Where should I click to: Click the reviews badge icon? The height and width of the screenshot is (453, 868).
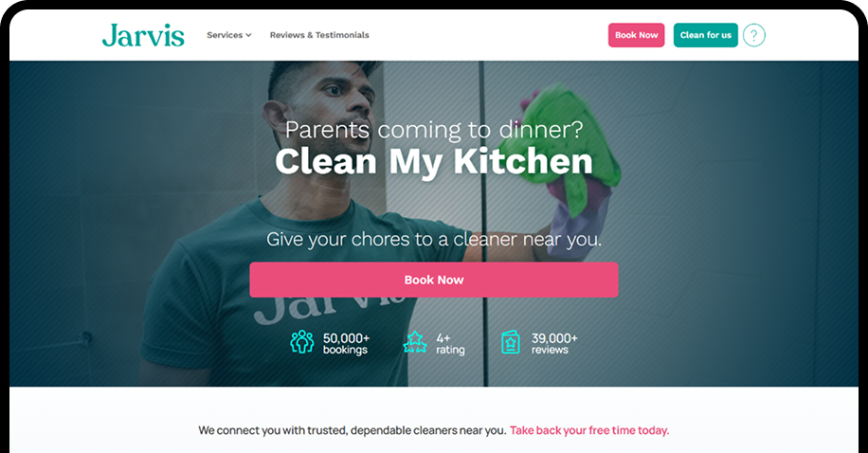pyautogui.click(x=511, y=342)
